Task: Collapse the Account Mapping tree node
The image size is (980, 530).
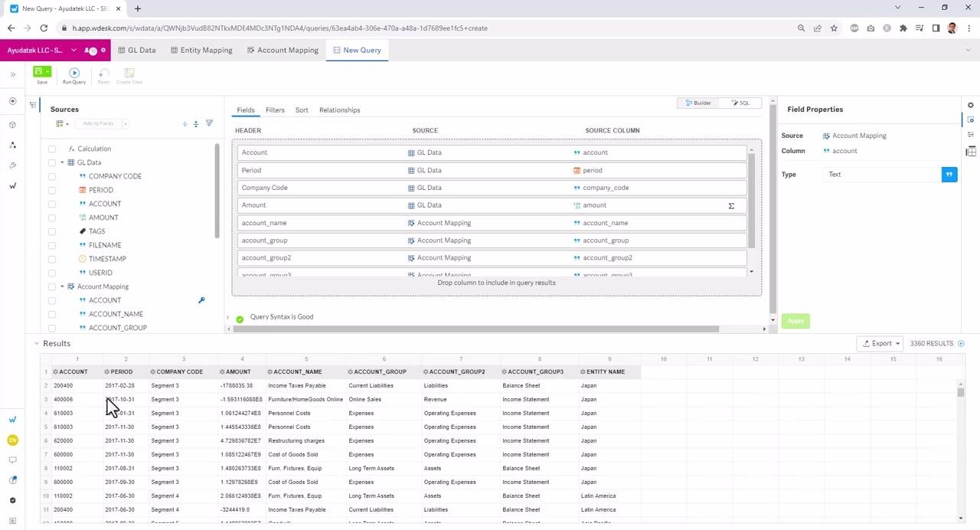Action: [x=62, y=286]
